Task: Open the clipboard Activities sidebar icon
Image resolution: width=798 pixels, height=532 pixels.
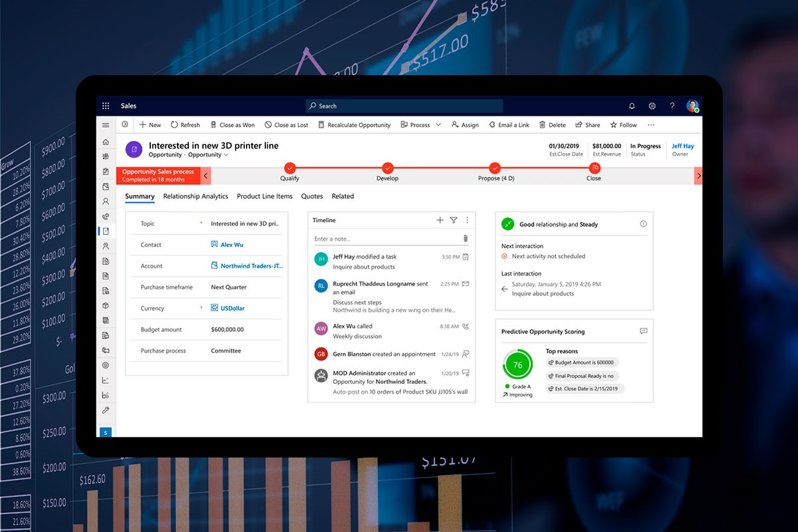Action: (106, 172)
